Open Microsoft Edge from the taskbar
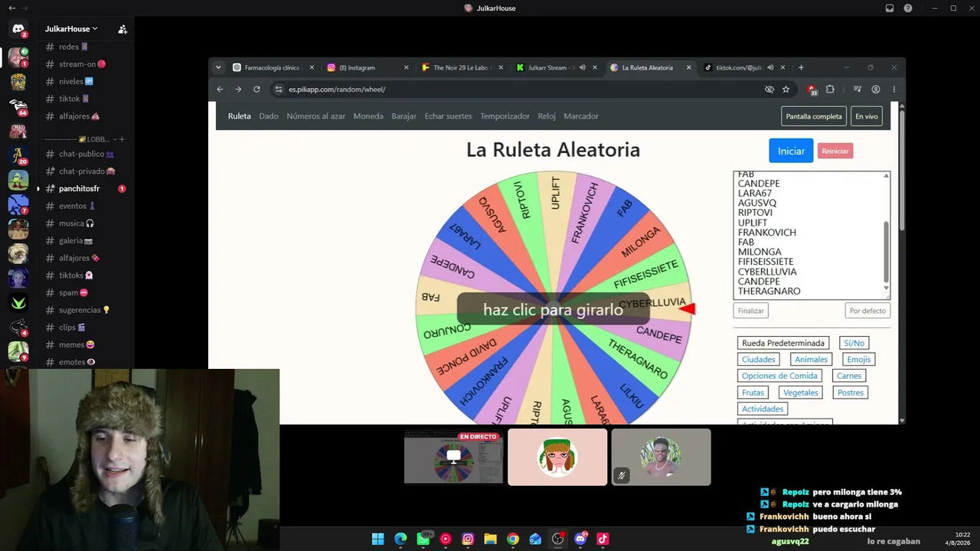Viewport: 980px width, 551px height. tap(400, 539)
